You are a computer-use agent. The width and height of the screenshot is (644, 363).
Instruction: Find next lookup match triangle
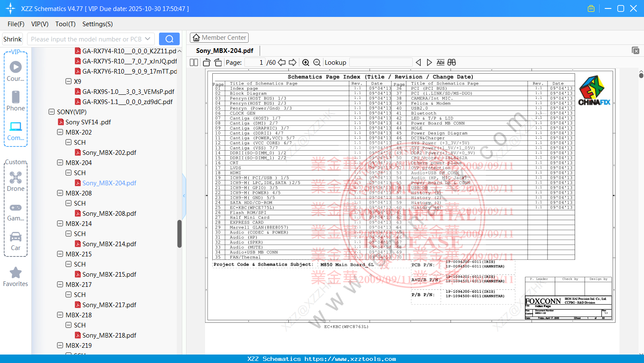(429, 63)
